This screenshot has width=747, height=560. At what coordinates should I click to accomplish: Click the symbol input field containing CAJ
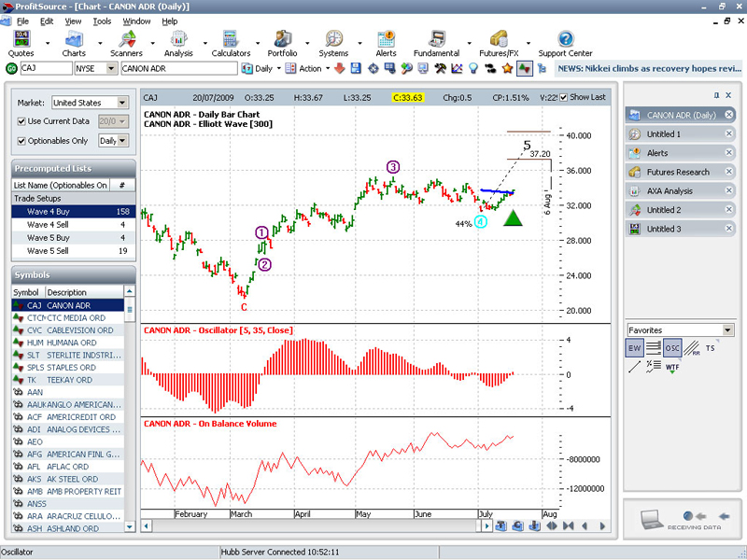pyautogui.click(x=46, y=68)
